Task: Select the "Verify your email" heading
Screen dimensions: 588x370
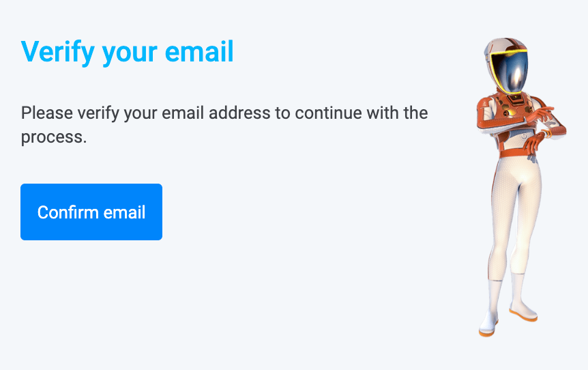Action: pos(128,52)
